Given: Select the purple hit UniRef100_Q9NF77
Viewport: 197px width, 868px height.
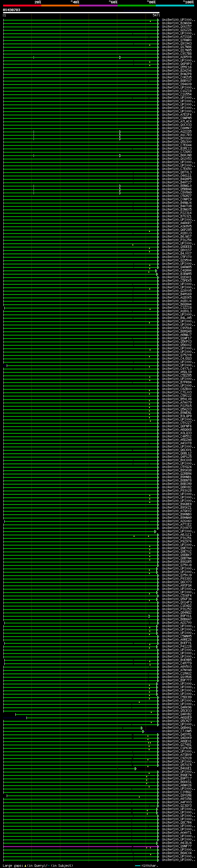Looking at the screenshot, I should (176, 846).
